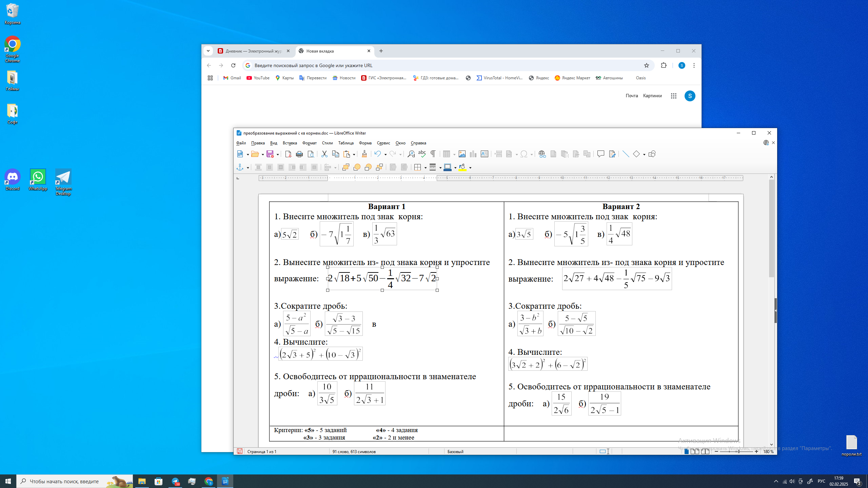Click the Картинки link on Google page
The width and height of the screenshot is (868, 488).
coord(652,96)
